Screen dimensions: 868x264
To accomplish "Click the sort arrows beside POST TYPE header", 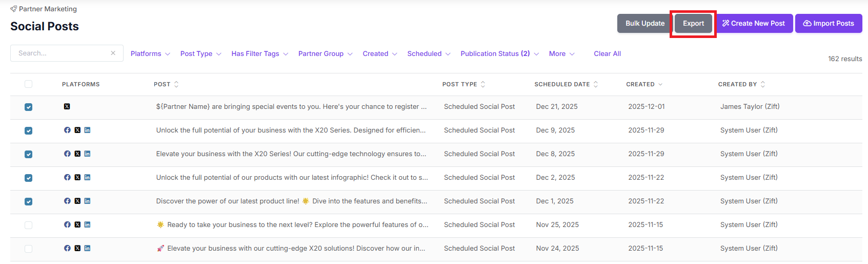I will click(483, 84).
